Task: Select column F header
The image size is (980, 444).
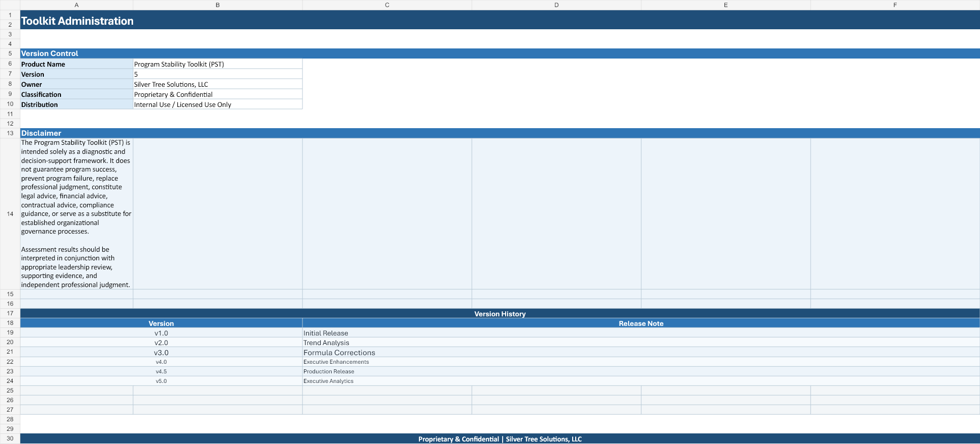Action: coord(895,5)
